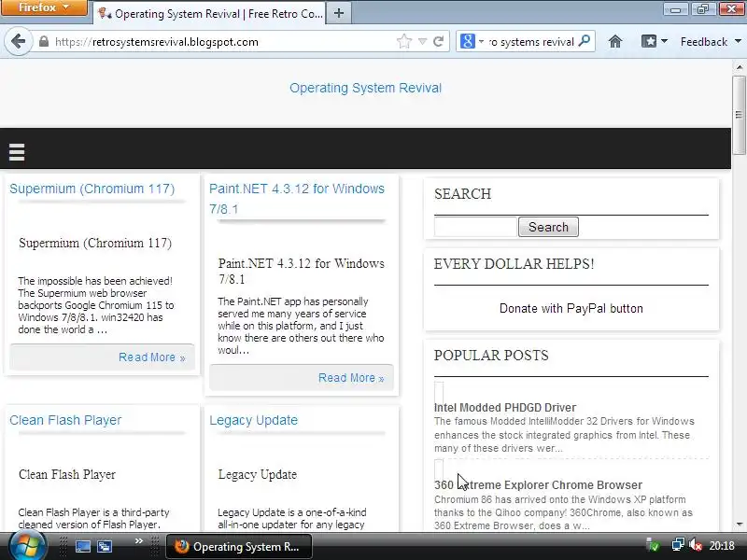This screenshot has width=747, height=560.
Task: Click Read More under Paint.NET post
Action: point(351,378)
